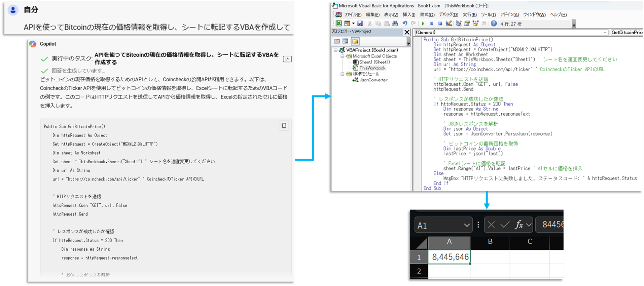The height and width of the screenshot is (286, 644).
Task: Open the Object Browser icon
Action: (x=475, y=24)
